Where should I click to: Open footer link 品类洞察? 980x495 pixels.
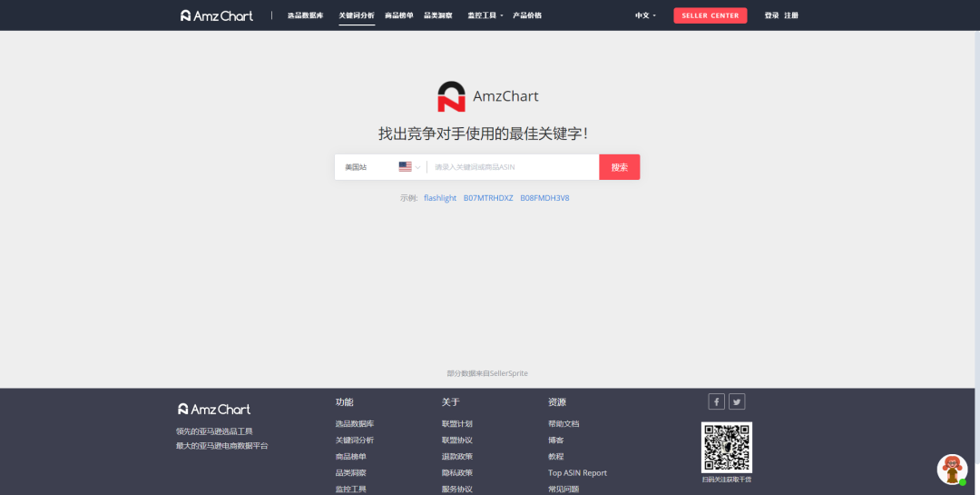click(x=350, y=472)
